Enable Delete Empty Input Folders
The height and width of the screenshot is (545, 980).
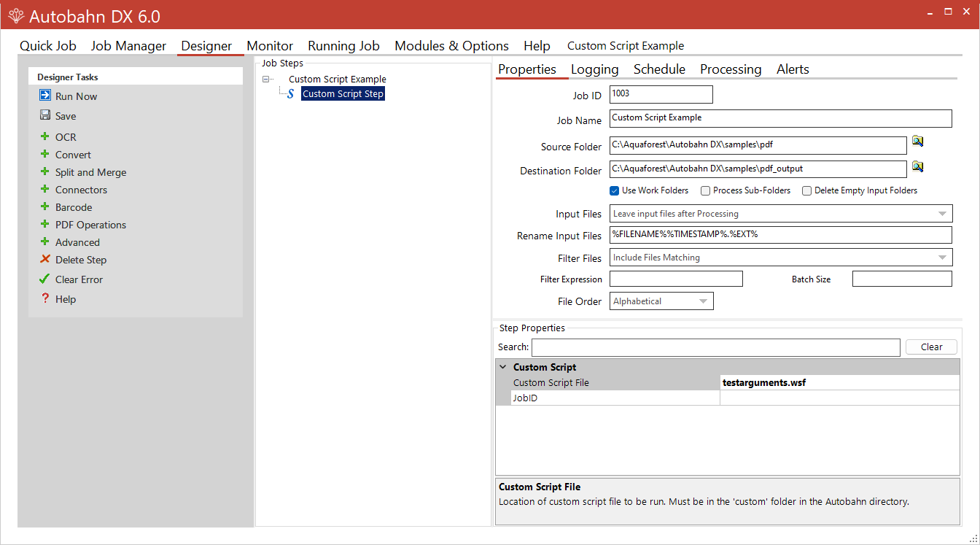806,190
